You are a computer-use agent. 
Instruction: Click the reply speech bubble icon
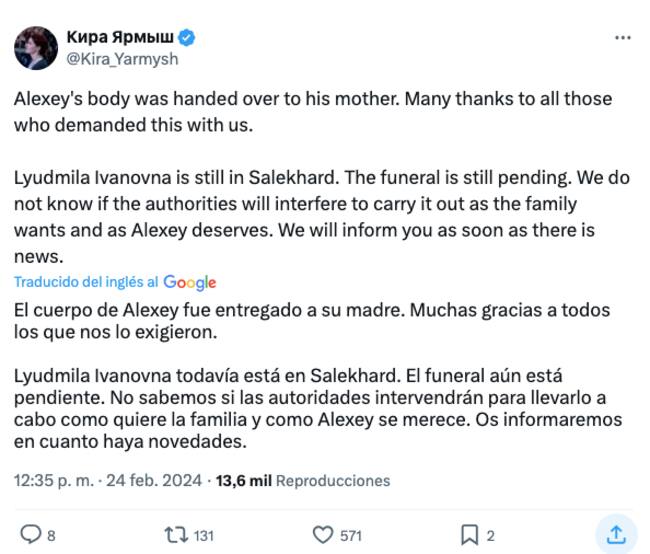click(31, 535)
